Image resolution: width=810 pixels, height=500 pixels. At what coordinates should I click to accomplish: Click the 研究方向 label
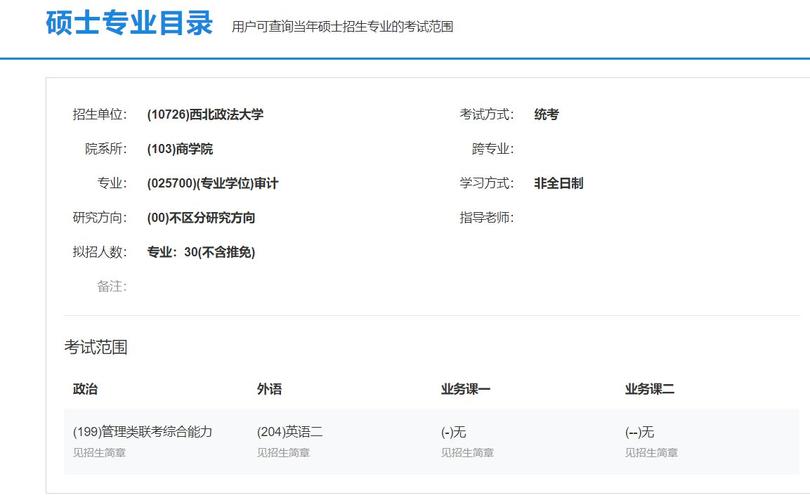click(x=100, y=217)
